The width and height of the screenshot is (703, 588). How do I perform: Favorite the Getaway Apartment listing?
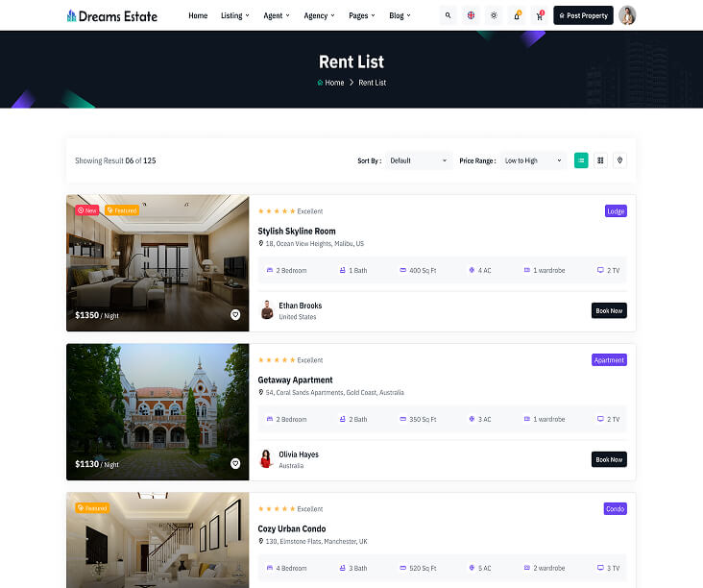pyautogui.click(x=235, y=464)
